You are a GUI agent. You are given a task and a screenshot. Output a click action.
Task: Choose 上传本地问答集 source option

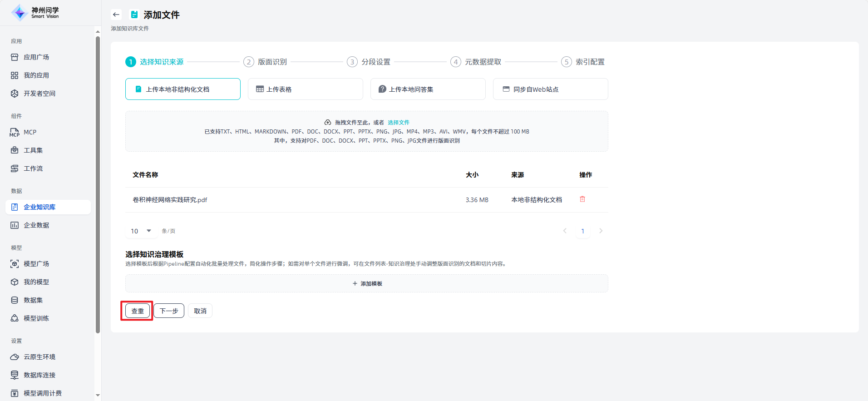pyautogui.click(x=428, y=89)
